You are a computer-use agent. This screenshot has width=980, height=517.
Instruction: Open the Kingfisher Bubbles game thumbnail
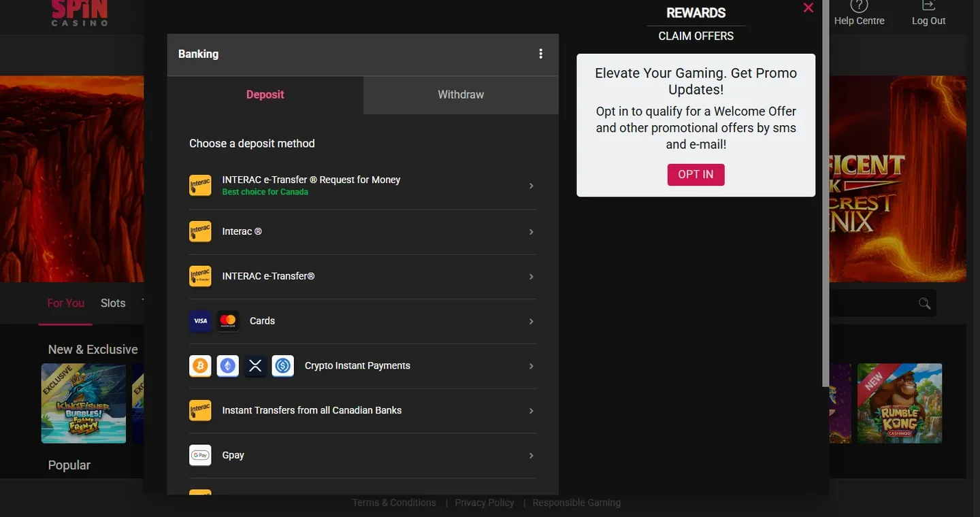84,403
